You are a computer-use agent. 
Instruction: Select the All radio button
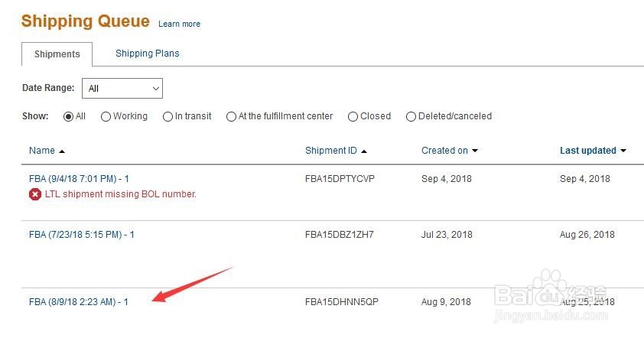click(x=68, y=117)
